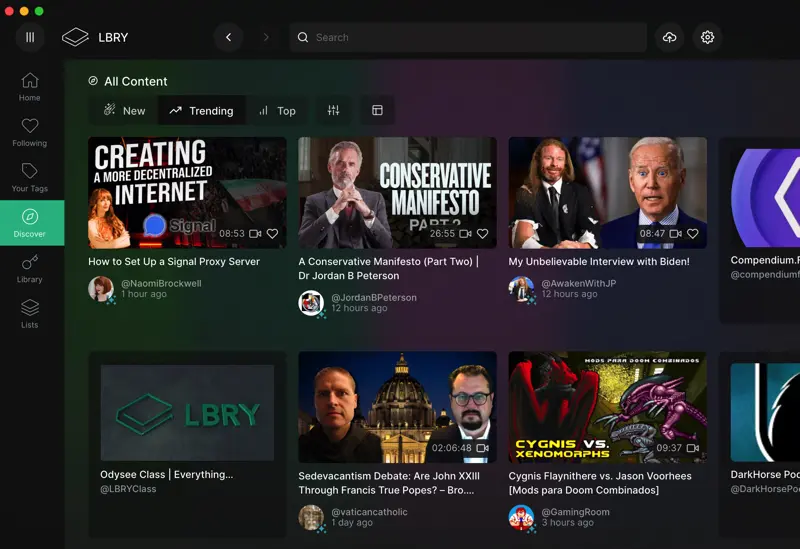Open the @AwakenWithJP channel link
The height and width of the screenshot is (549, 800).
(579, 283)
